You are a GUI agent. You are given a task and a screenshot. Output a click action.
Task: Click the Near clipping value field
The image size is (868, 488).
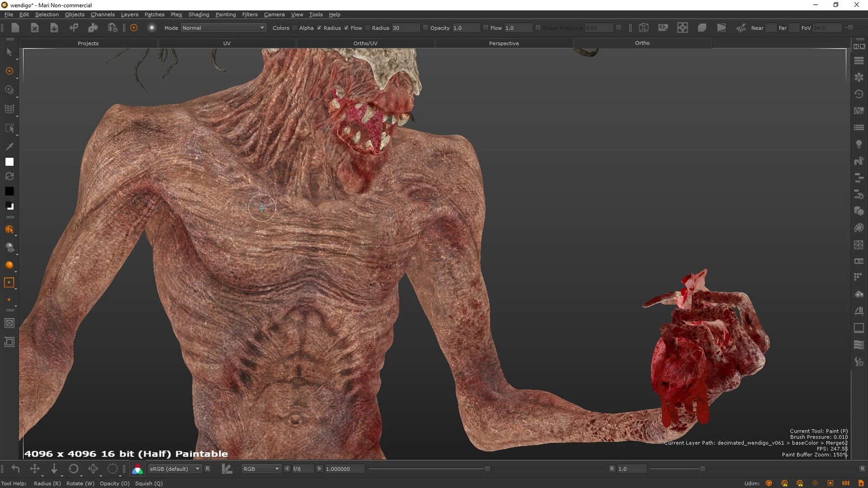[x=771, y=28]
